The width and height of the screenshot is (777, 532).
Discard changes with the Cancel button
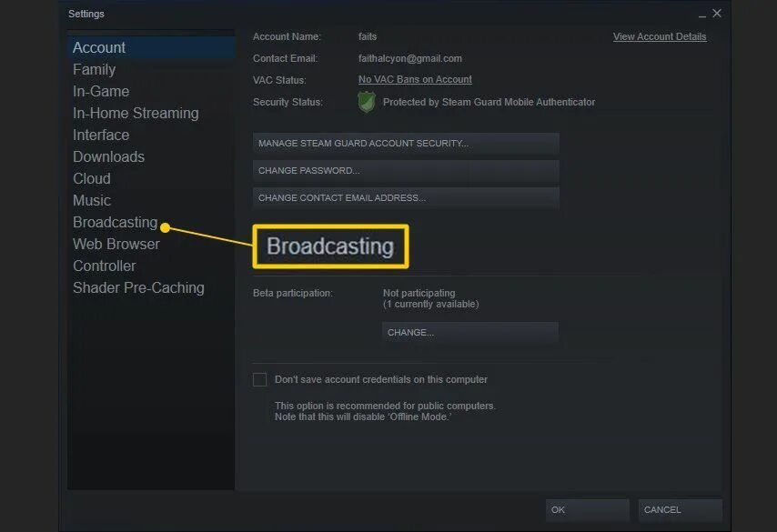click(680, 509)
